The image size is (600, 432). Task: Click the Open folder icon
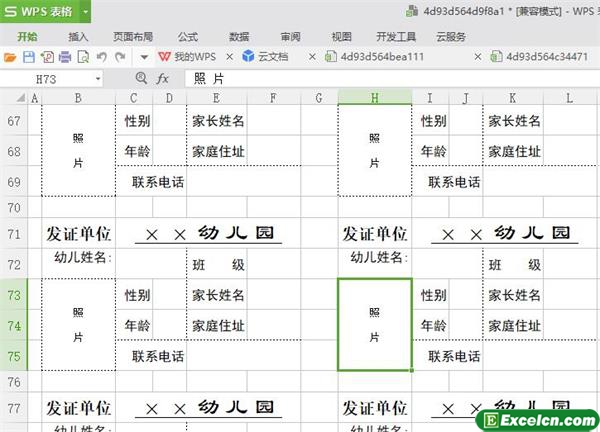[x=10, y=57]
